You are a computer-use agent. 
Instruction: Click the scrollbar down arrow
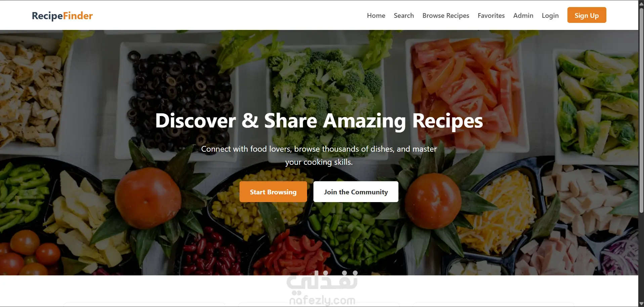[x=641, y=304]
